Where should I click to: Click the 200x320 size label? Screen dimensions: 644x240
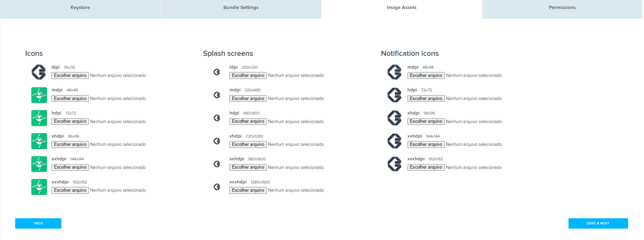tap(250, 67)
